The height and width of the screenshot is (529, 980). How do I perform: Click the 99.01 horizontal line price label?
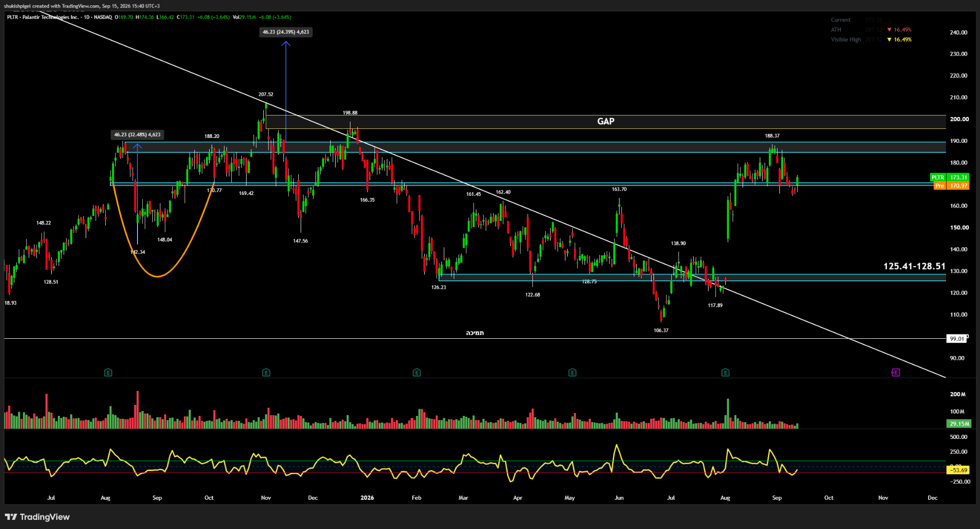click(x=957, y=339)
